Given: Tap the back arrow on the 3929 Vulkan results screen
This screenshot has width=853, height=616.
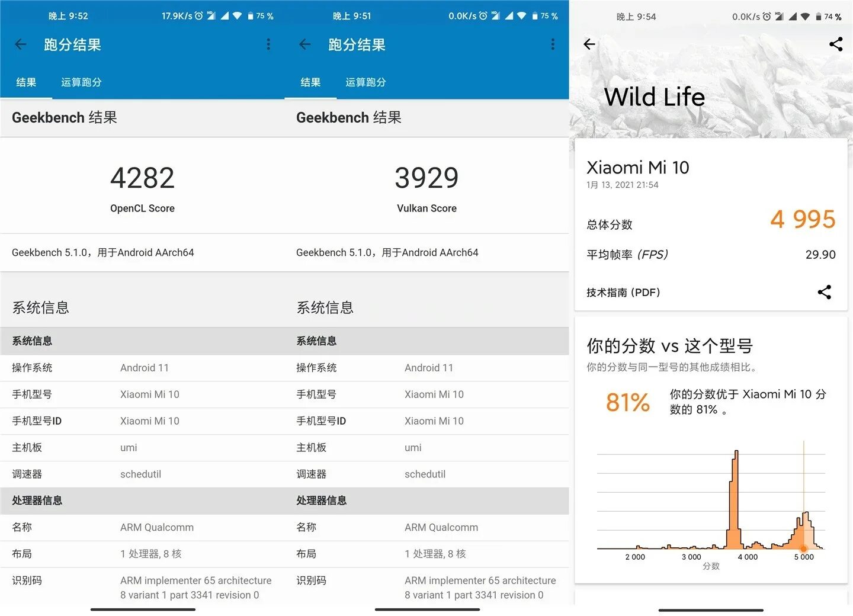Looking at the screenshot, I should coord(305,44).
